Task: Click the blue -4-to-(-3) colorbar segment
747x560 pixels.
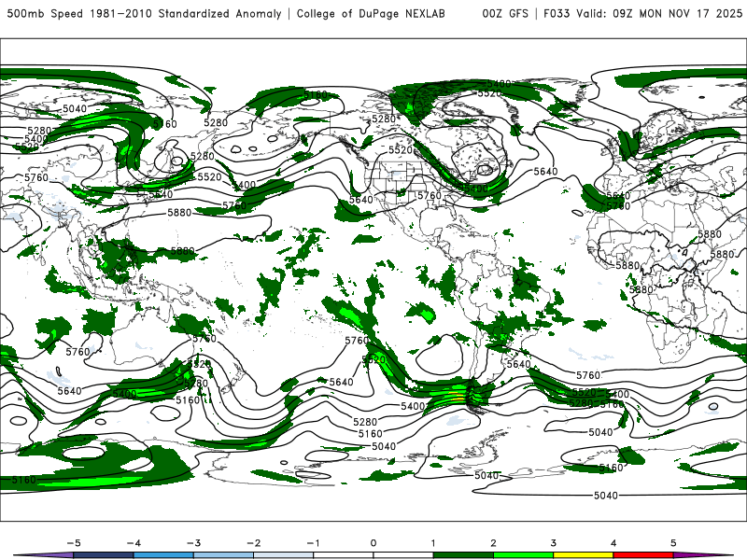Action: coord(163,555)
